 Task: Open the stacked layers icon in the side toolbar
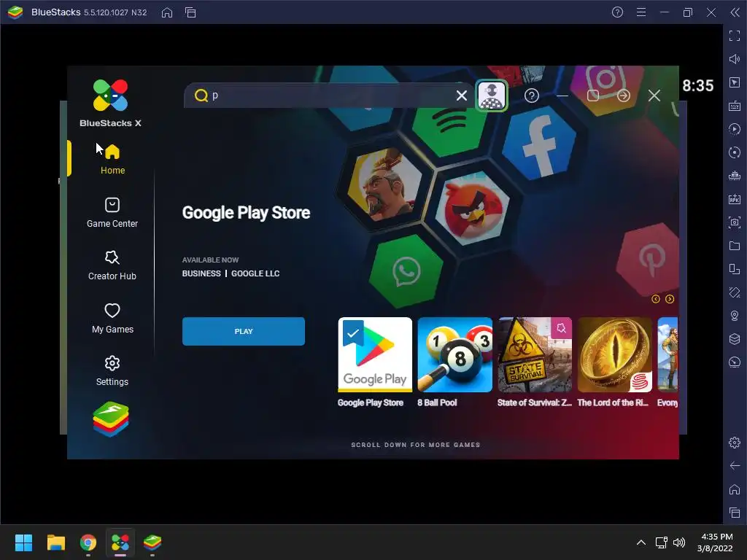(x=735, y=339)
